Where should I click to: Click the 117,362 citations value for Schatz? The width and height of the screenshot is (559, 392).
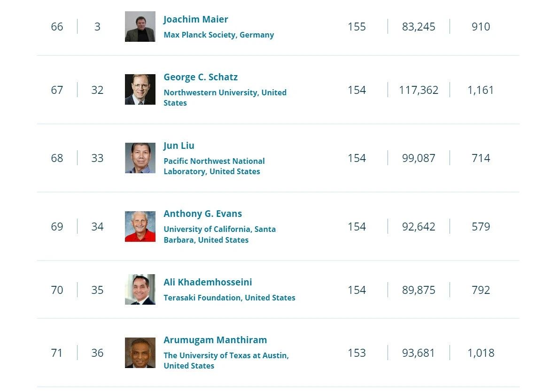(419, 90)
